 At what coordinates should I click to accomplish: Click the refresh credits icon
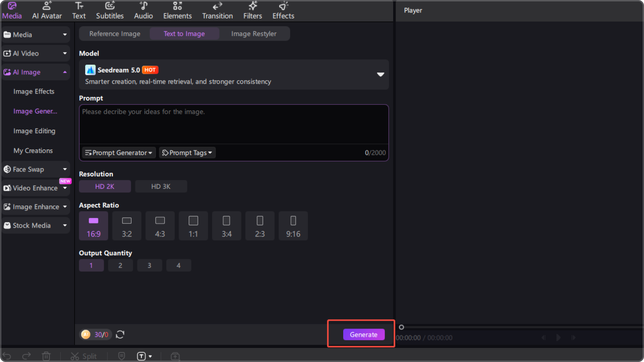[120, 334]
